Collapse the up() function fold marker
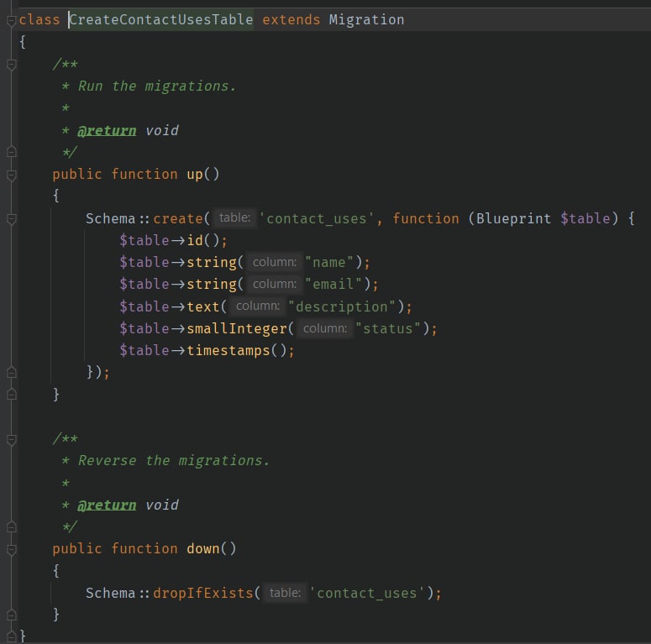 tap(12, 175)
